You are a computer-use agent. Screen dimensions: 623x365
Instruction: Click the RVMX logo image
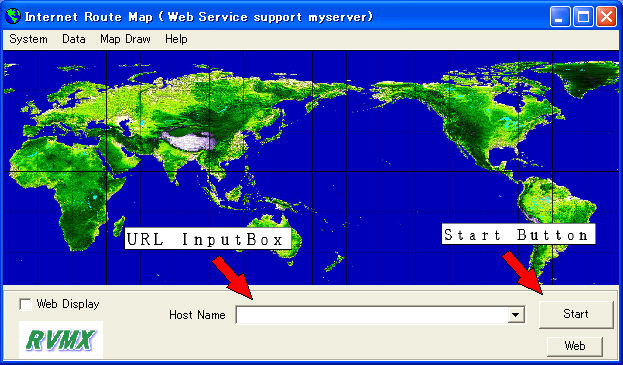[61, 340]
